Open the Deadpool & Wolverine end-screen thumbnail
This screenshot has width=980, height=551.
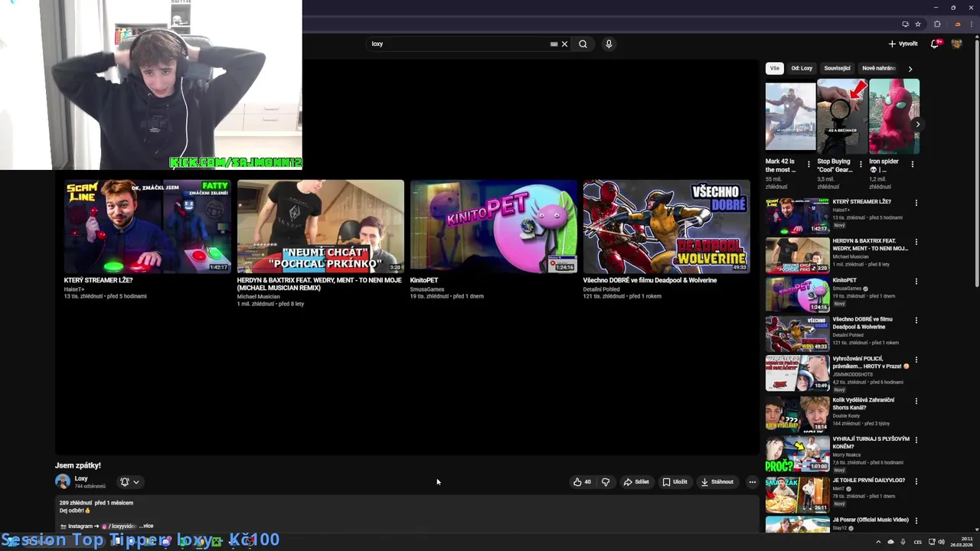(667, 227)
